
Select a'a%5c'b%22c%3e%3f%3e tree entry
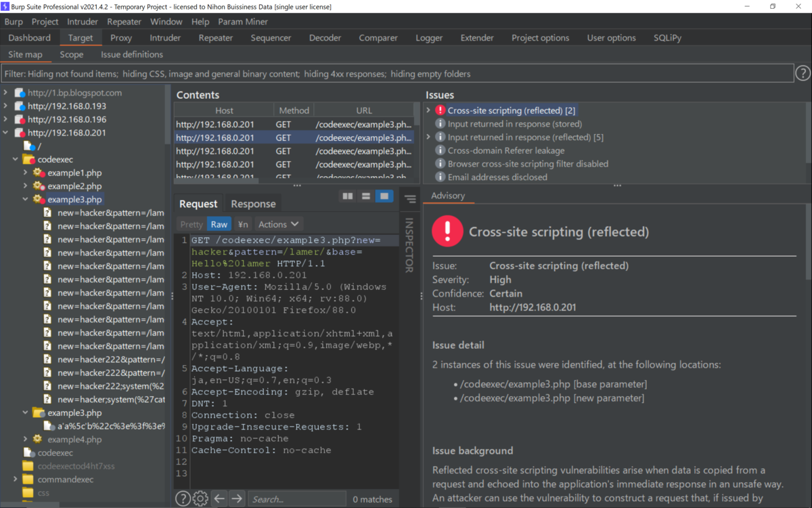110,426
